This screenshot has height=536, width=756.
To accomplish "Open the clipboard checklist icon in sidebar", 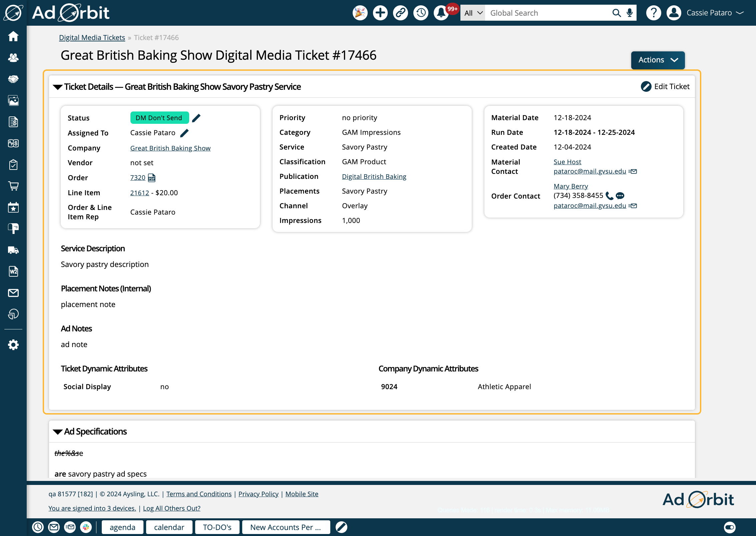I will (13, 165).
